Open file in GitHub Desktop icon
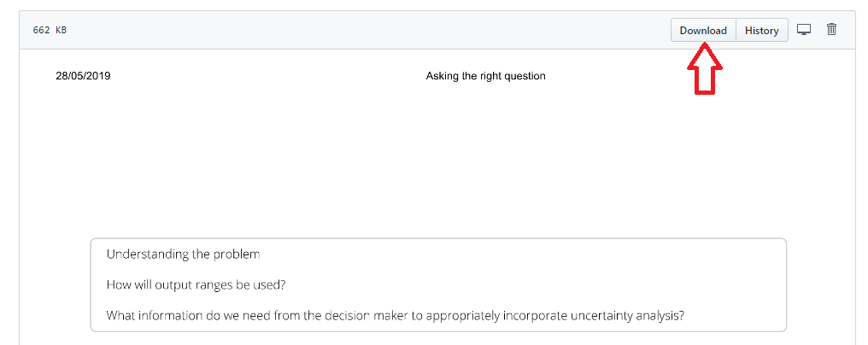868x345 pixels. pos(803,30)
